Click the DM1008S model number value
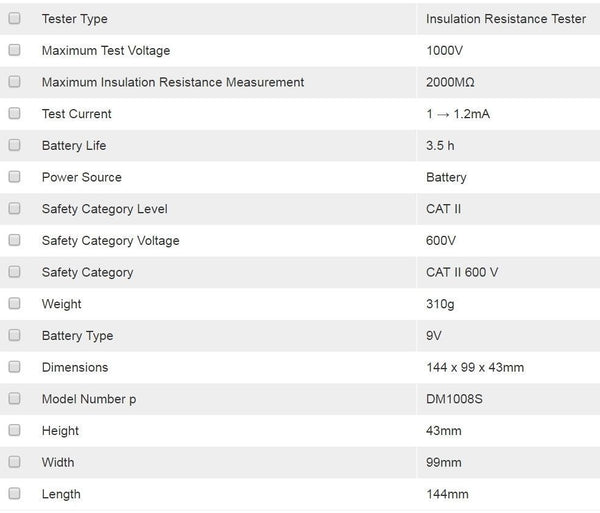This screenshot has width=600, height=513. 454,399
